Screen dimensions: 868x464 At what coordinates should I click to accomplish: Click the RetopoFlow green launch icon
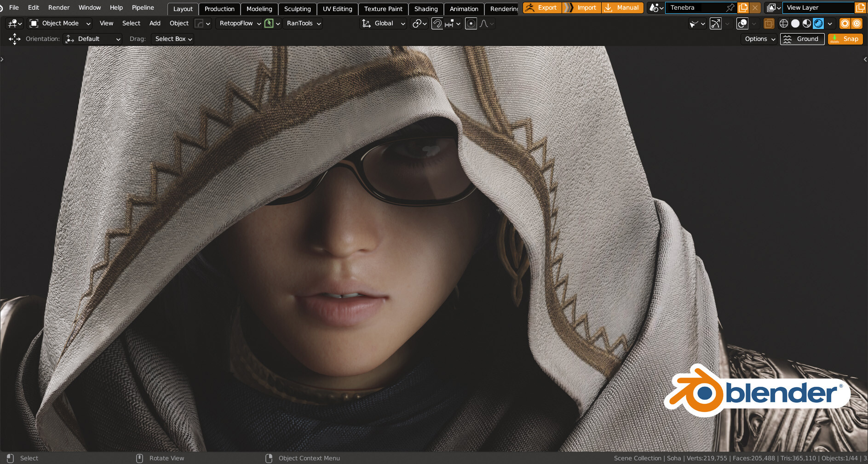point(269,23)
